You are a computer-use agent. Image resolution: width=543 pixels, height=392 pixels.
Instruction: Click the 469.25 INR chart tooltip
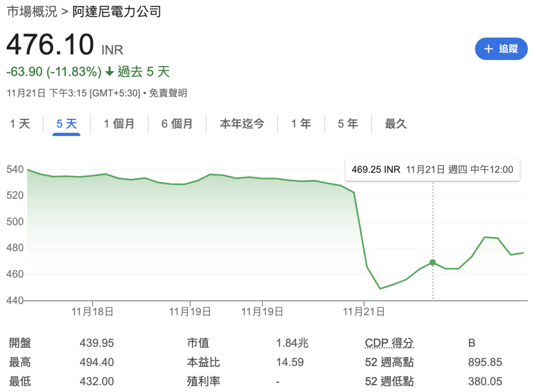pos(432,169)
